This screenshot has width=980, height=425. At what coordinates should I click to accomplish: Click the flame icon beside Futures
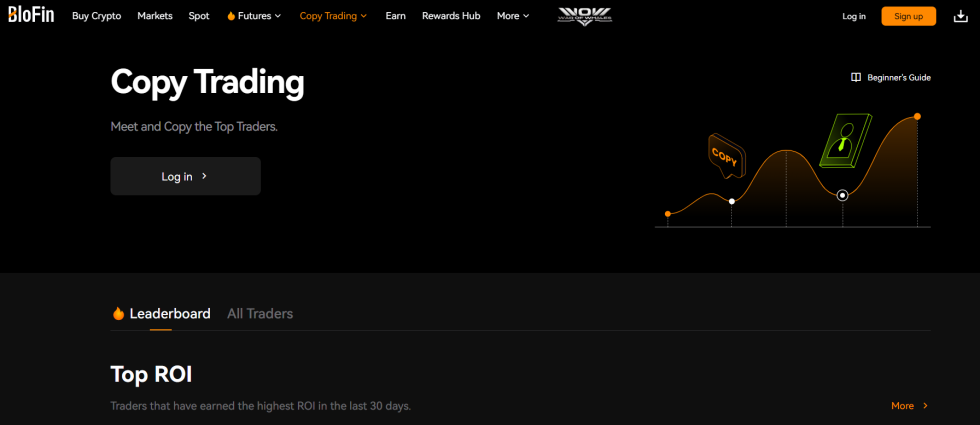tap(231, 16)
